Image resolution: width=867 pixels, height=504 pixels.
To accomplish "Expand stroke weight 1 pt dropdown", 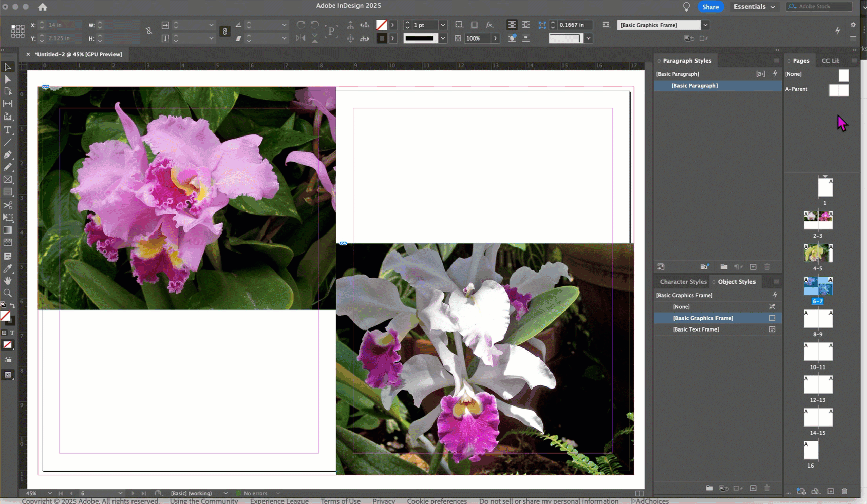I will [x=443, y=25].
